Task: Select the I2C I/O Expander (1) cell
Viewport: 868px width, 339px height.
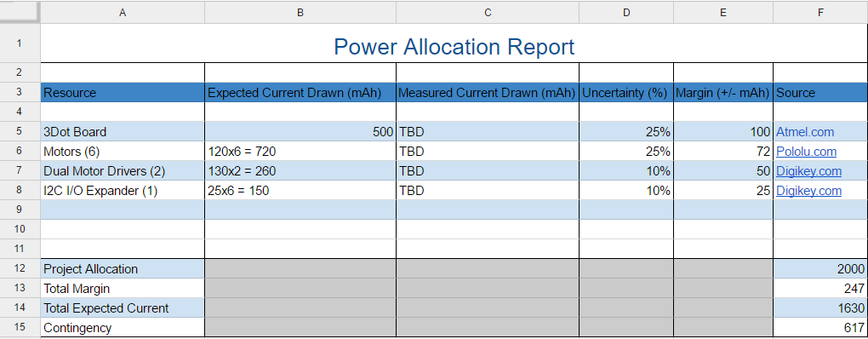Action: tap(123, 191)
